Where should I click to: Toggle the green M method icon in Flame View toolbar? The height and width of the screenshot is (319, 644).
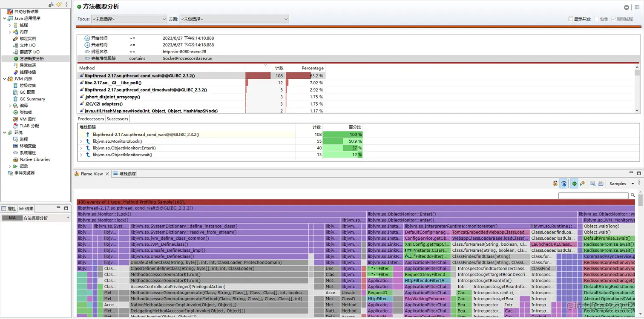pos(574,184)
